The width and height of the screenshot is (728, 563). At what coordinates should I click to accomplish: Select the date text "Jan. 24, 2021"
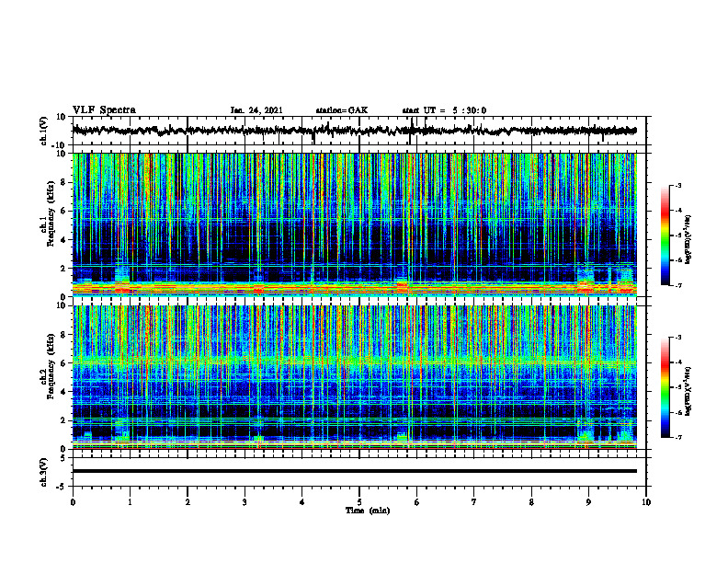pyautogui.click(x=256, y=110)
